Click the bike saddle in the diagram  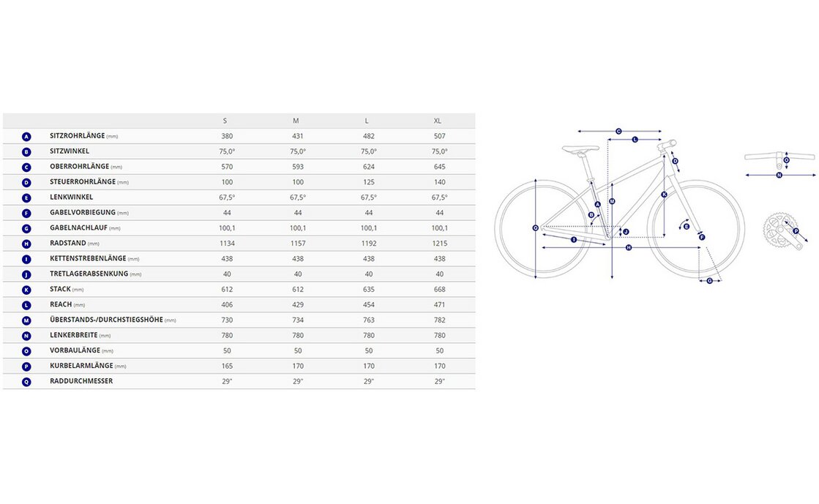[x=580, y=148]
